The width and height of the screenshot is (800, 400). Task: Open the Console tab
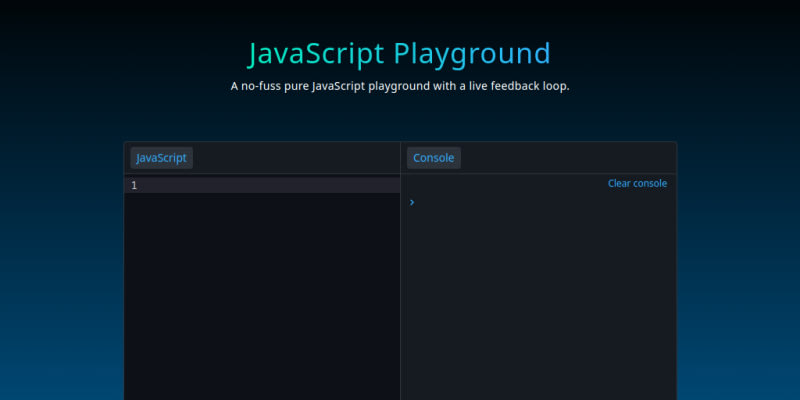pyautogui.click(x=433, y=158)
